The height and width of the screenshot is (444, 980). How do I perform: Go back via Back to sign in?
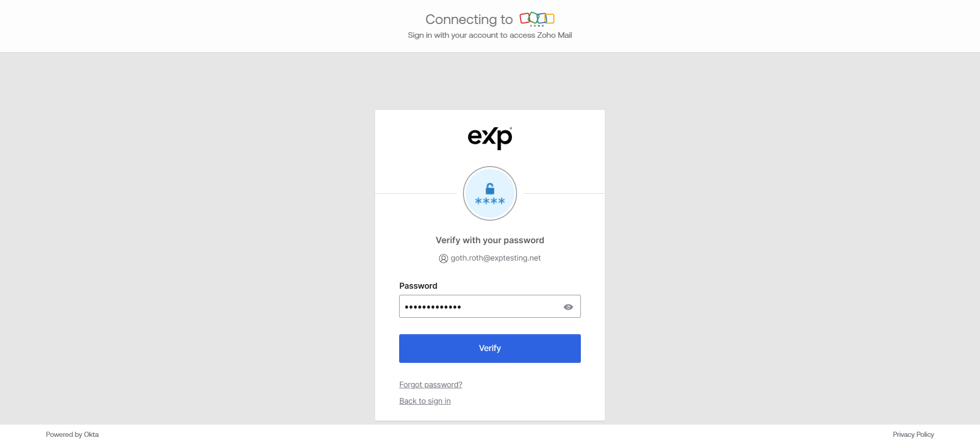pyautogui.click(x=425, y=401)
